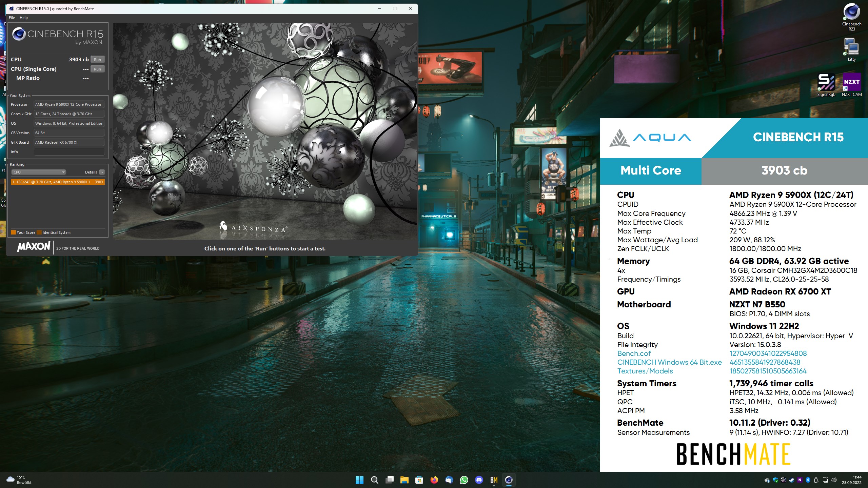Click the 'Windows 11 22H2' OS text
This screenshot has width=868, height=488.
(764, 326)
